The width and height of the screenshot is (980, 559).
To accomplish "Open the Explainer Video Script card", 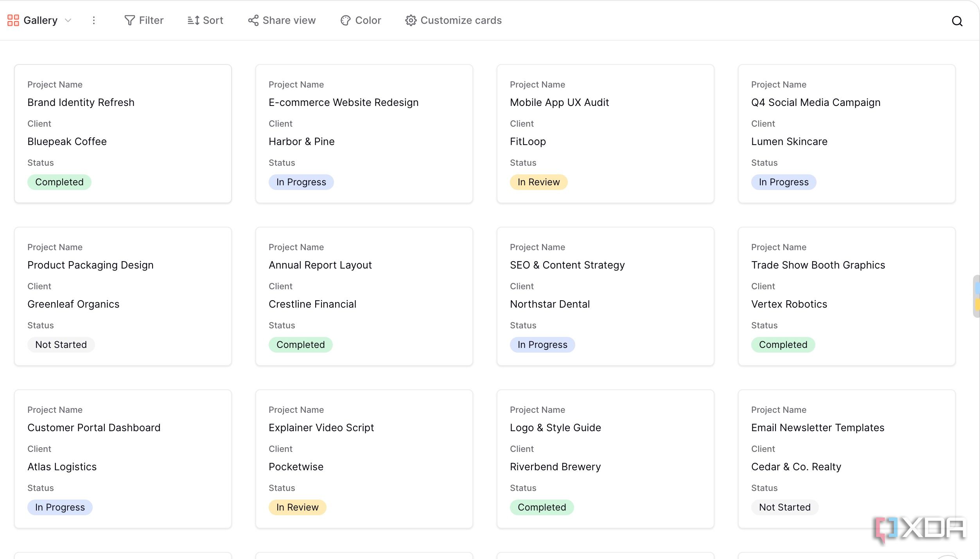I will pos(364,459).
